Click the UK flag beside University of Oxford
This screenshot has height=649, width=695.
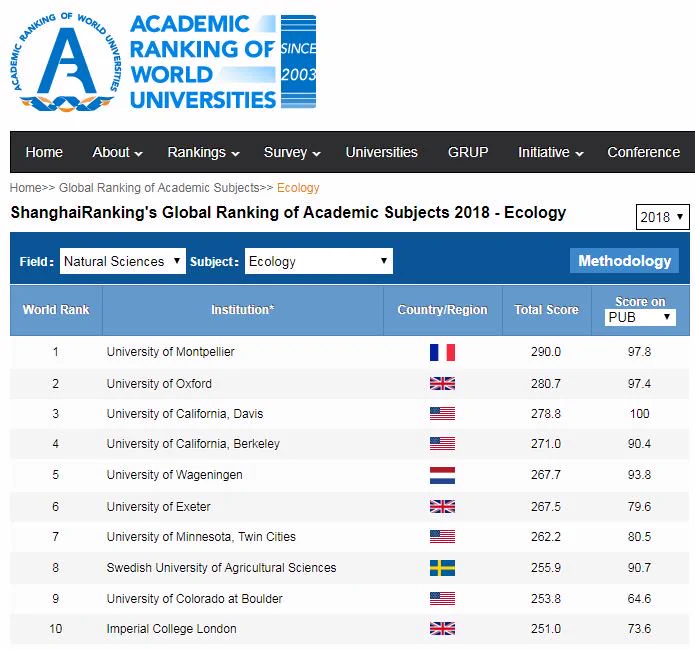pyautogui.click(x=442, y=383)
